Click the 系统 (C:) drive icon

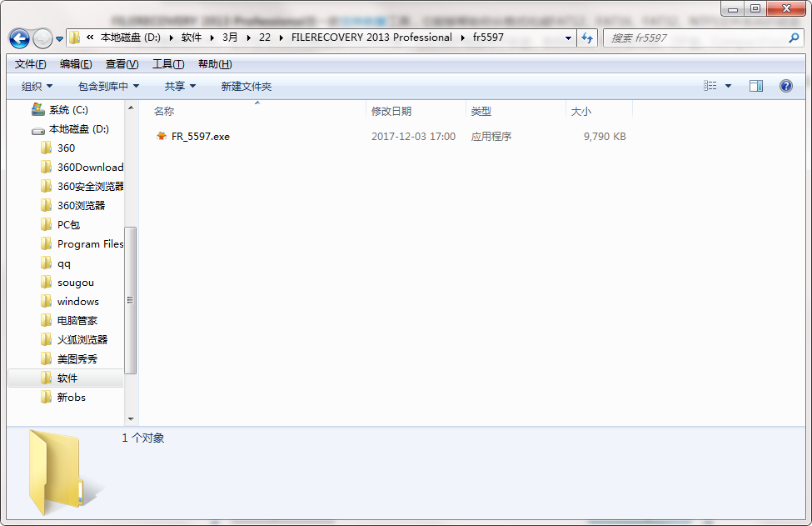tap(37, 109)
